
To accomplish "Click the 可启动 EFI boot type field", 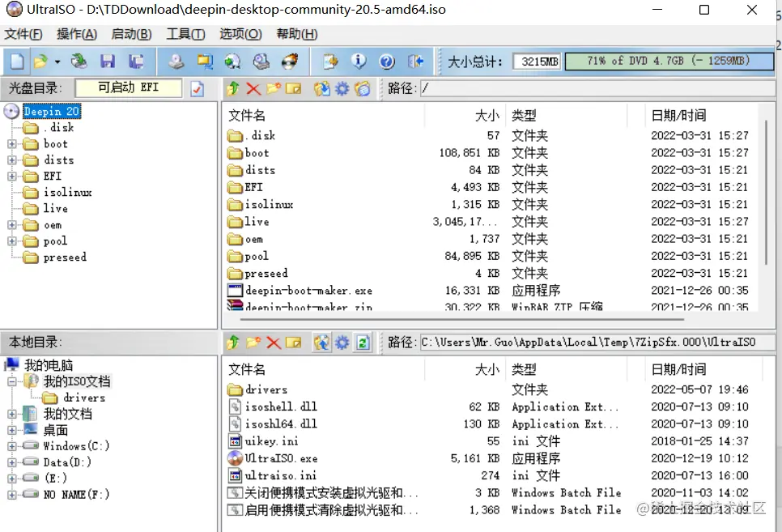I will point(128,87).
